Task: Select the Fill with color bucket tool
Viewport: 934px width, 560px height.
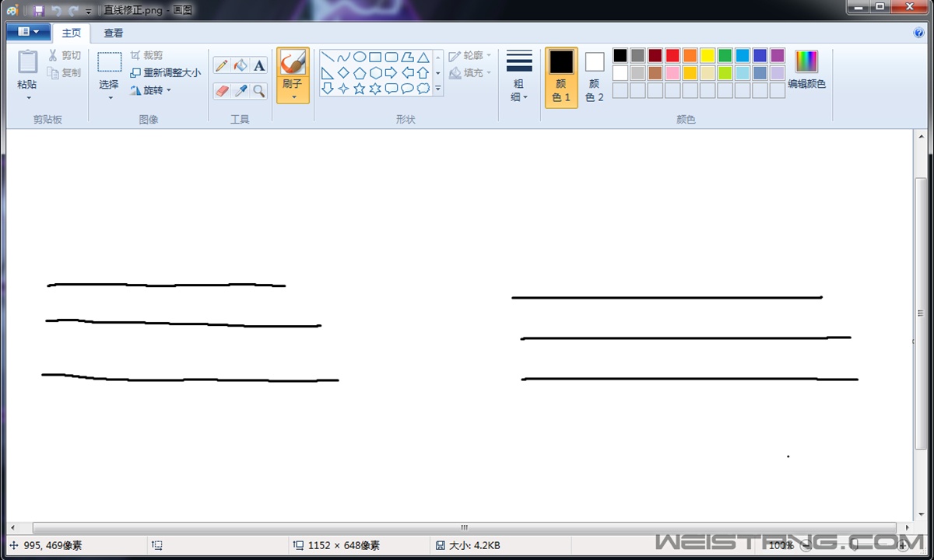Action: [x=241, y=66]
